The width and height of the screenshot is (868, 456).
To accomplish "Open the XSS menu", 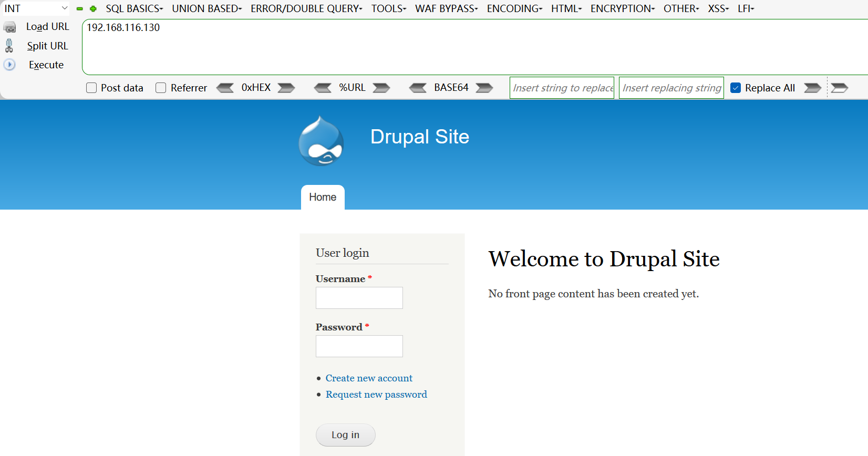I will 718,8.
